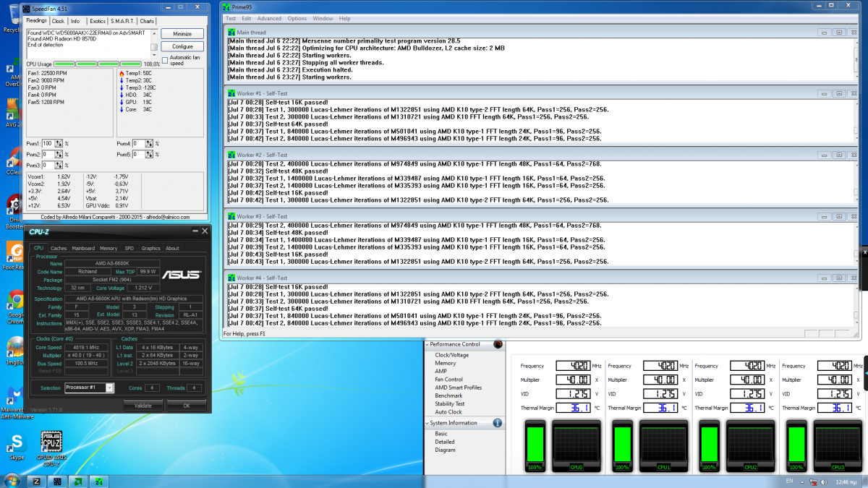Click the Pwm1 value field
This screenshot has height=488, width=868.
(49, 144)
